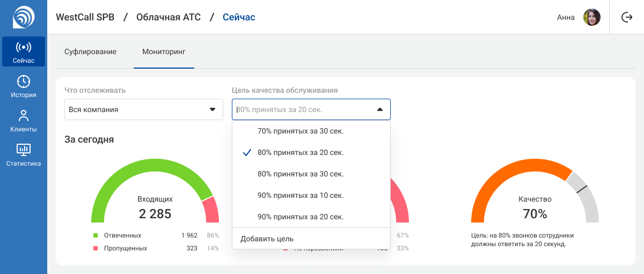The width and height of the screenshot is (644, 274).
Task: Select checked option 80% принятых за 20 сек.
Action: (300, 152)
